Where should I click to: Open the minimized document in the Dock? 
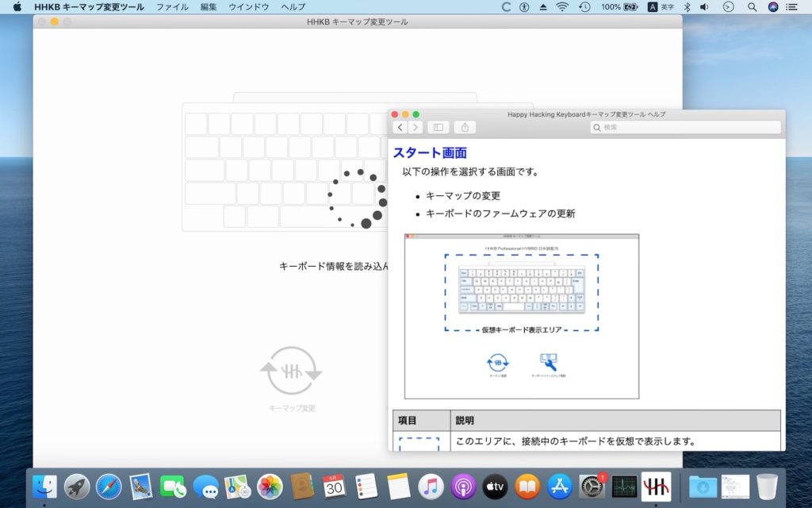tap(735, 487)
